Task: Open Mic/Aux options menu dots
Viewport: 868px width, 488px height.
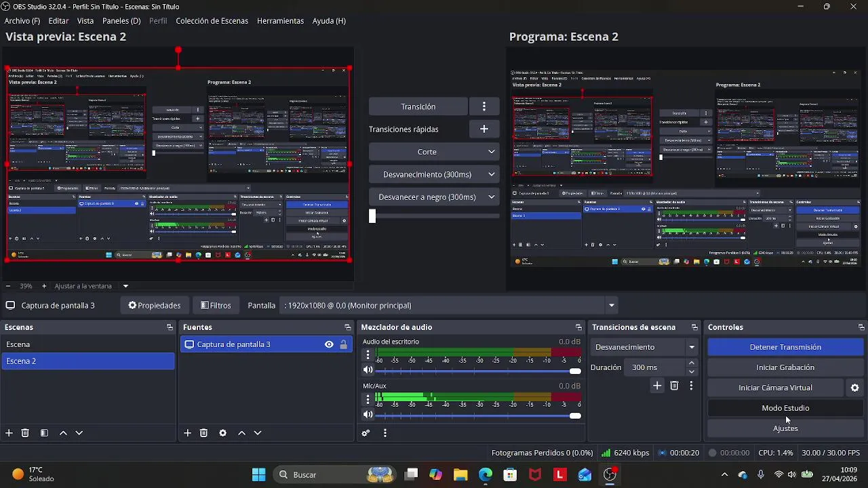Action: [x=368, y=399]
